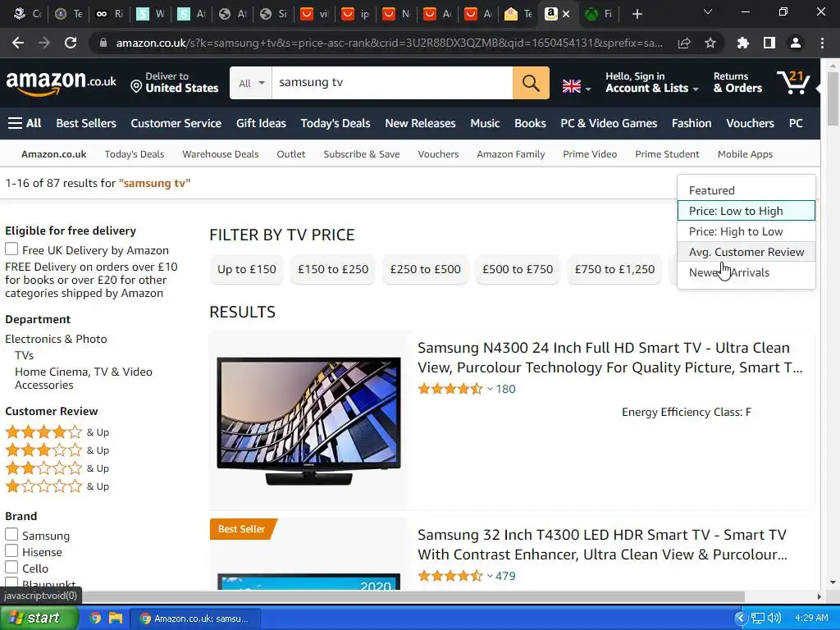Image resolution: width=840 pixels, height=630 pixels.
Task: Bookmark page with the star icon
Action: (x=710, y=43)
